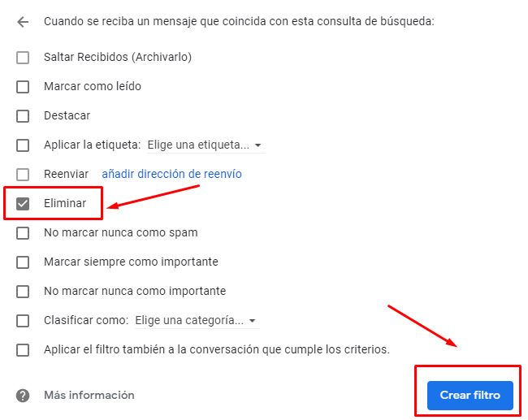Go back using the left arrow icon
Screen dimensions: 528x420
click(x=23, y=22)
